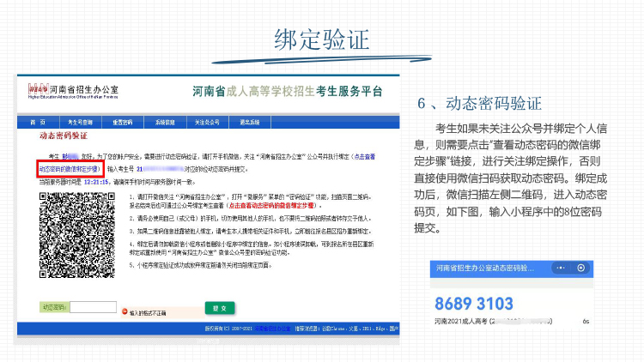644x362 pixels.
Task: Open the red-boxed WeChat binding steps link
Action: click(72, 168)
